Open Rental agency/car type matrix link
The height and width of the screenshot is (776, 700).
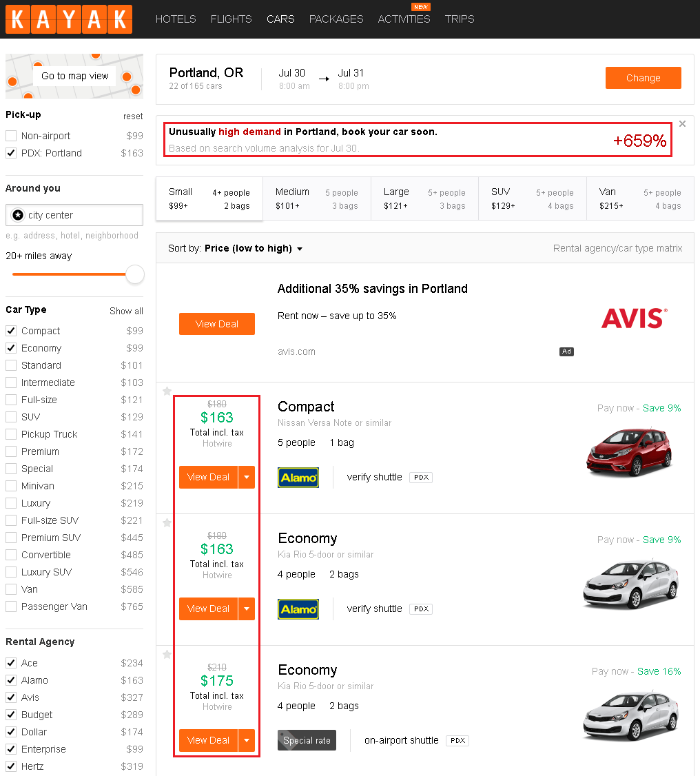[x=617, y=248]
